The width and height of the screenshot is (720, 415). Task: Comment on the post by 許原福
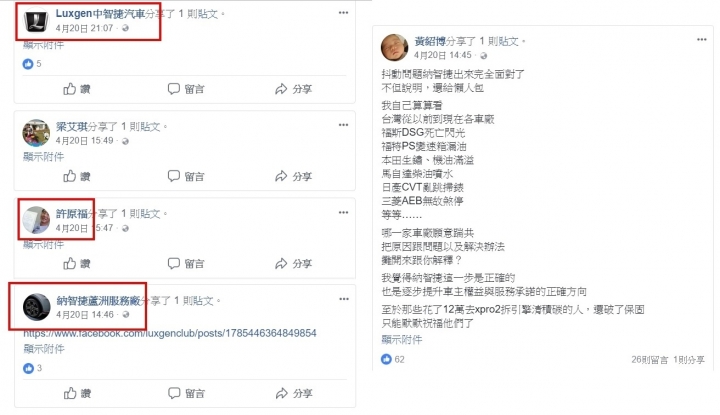(186, 264)
